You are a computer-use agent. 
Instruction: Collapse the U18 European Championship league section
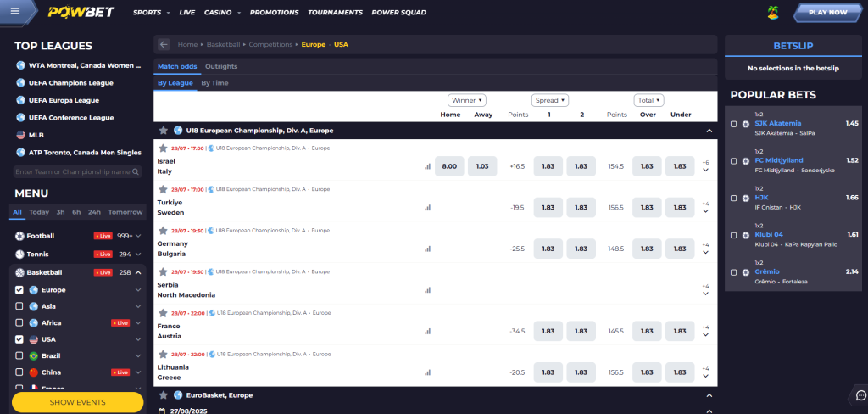(x=709, y=131)
